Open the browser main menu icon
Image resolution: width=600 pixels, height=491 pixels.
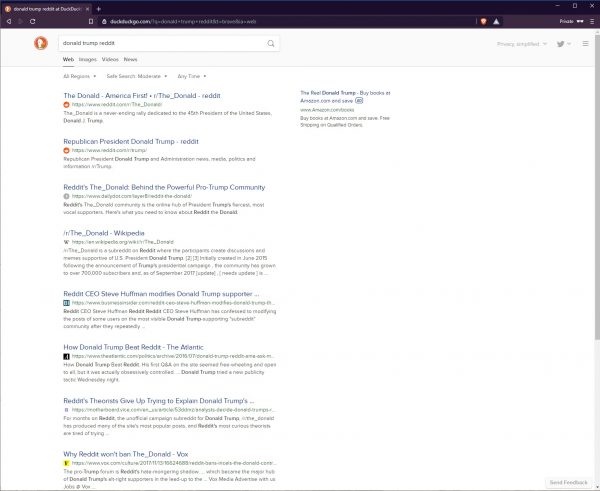tap(590, 20)
